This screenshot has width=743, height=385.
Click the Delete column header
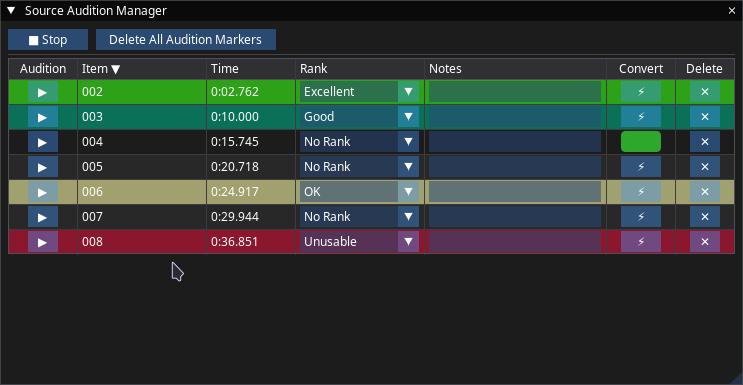click(704, 69)
